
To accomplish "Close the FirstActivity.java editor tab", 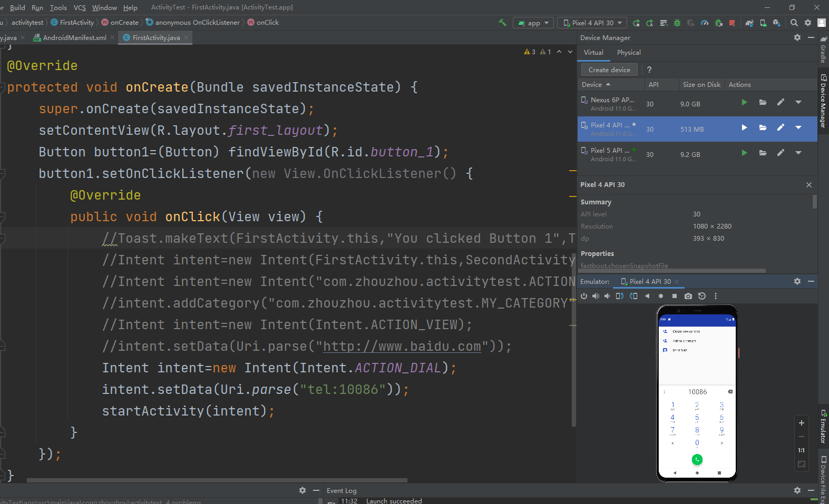I will (x=186, y=37).
